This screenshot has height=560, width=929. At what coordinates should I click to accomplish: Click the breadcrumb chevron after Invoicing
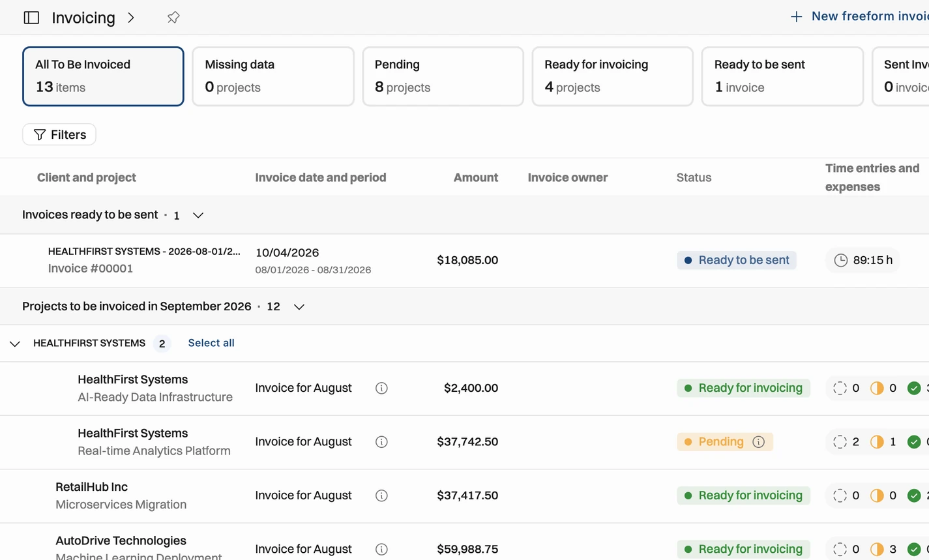point(131,18)
